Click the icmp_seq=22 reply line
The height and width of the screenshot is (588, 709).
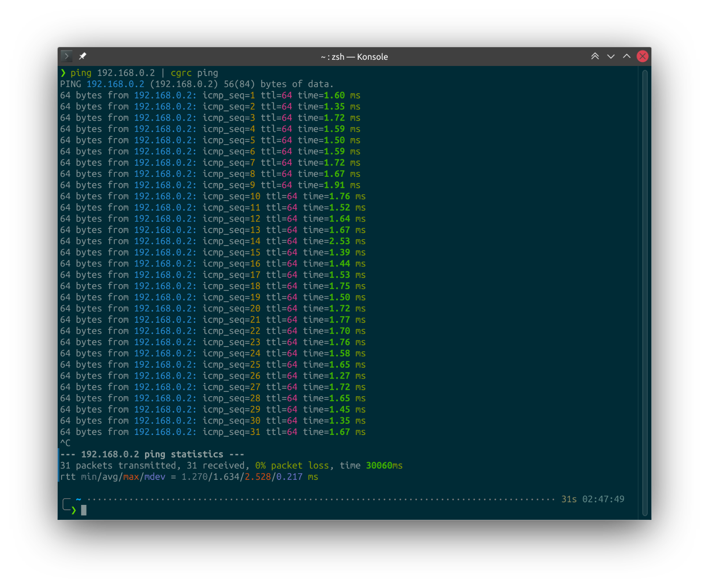[x=213, y=331]
